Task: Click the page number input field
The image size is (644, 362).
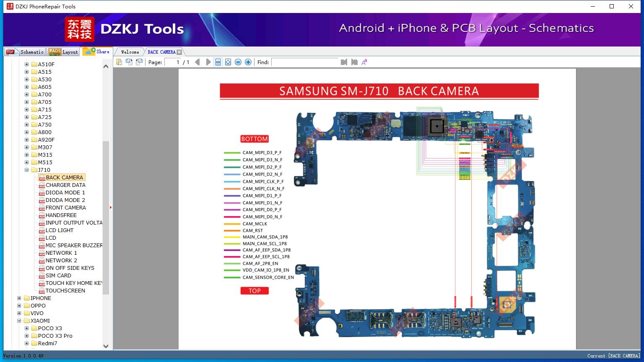Action: 173,62
